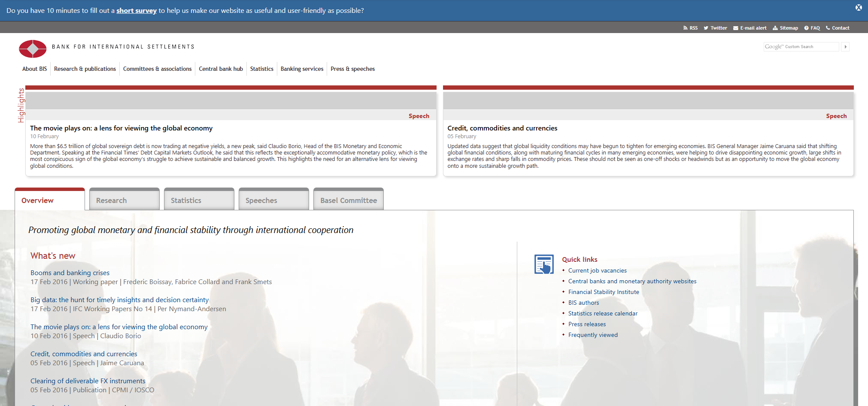The width and height of the screenshot is (868, 406).
Task: Open the About BIS menu
Action: pyautogui.click(x=34, y=69)
